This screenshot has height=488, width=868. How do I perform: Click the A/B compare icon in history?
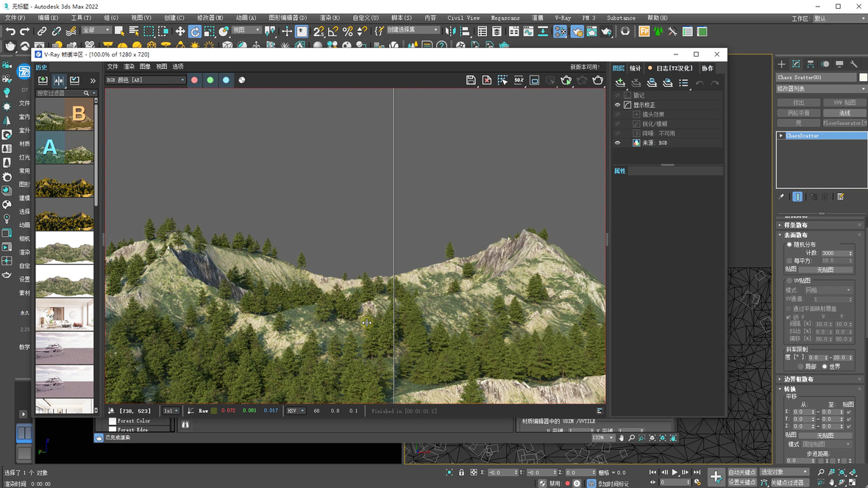(59, 81)
